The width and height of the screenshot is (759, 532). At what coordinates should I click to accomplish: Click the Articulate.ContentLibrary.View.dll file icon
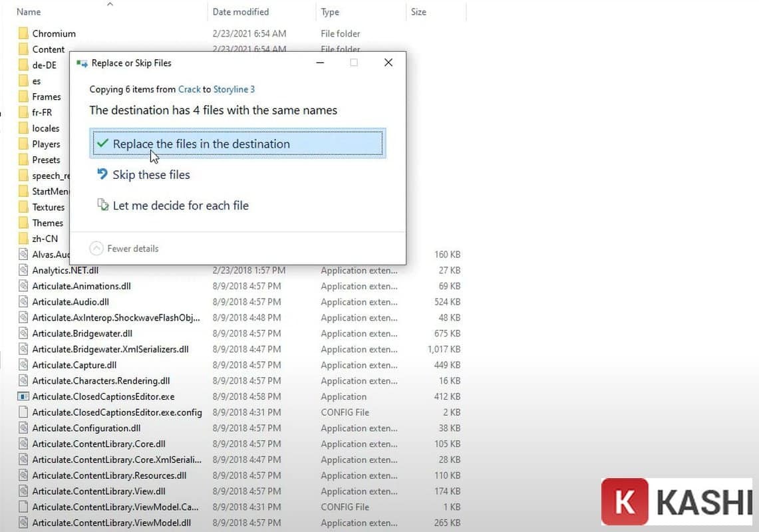point(23,491)
